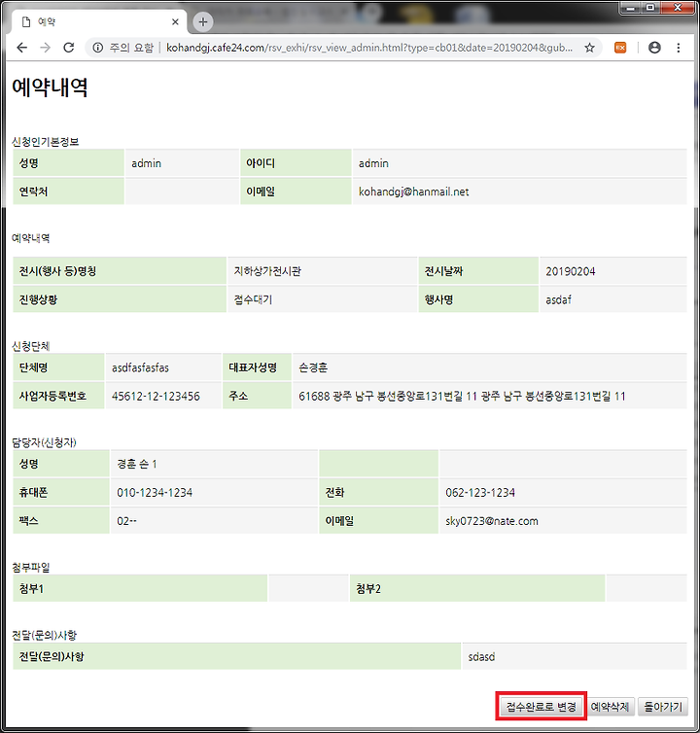This screenshot has width=700, height=733.
Task: Open the Chrome profile avatar icon
Action: (x=654, y=48)
